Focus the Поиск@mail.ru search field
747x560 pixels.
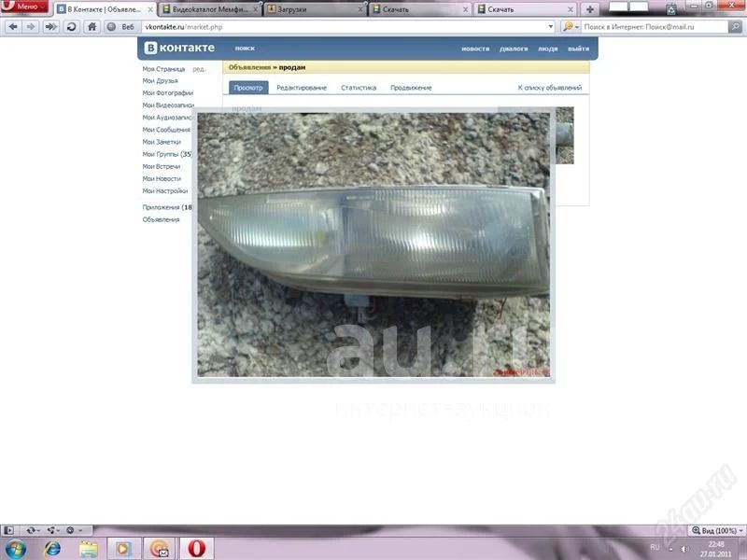click(x=655, y=27)
